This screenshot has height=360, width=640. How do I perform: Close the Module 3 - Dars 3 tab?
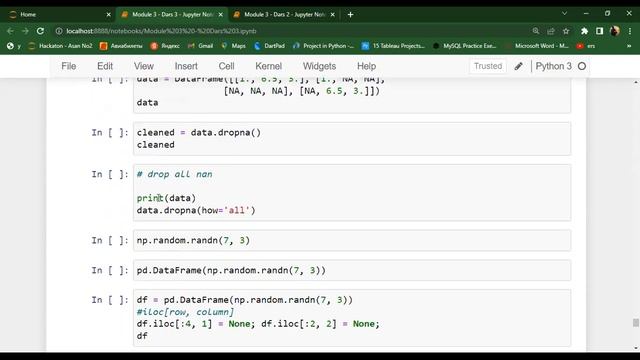click(221, 14)
